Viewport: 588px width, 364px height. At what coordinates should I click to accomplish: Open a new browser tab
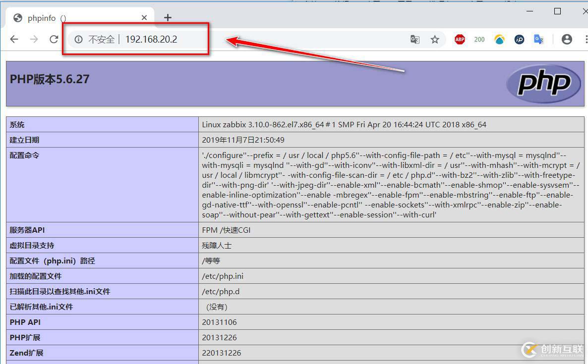pyautogui.click(x=168, y=18)
